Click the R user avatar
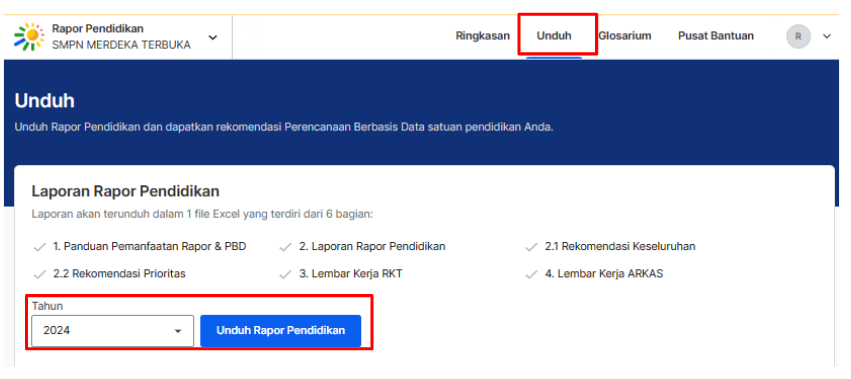The image size is (851, 379). point(798,36)
